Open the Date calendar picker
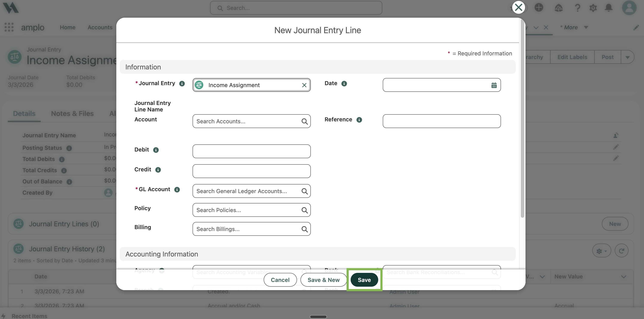The image size is (644, 319). (494, 85)
